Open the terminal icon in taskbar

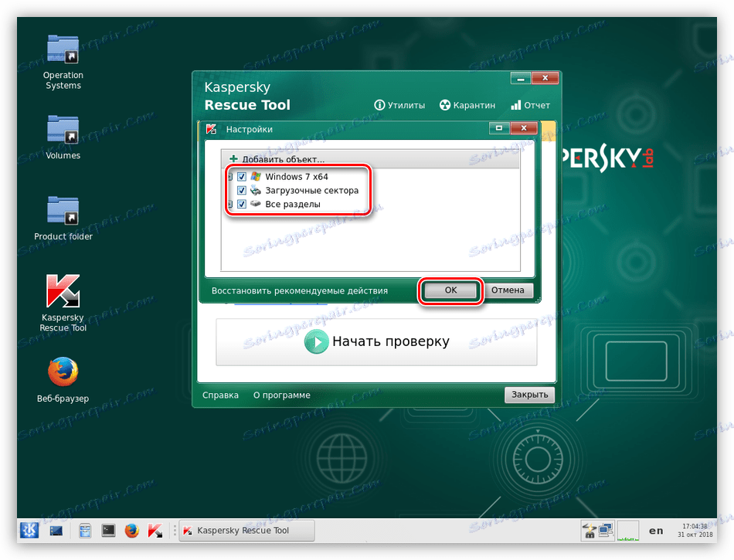pos(109,530)
